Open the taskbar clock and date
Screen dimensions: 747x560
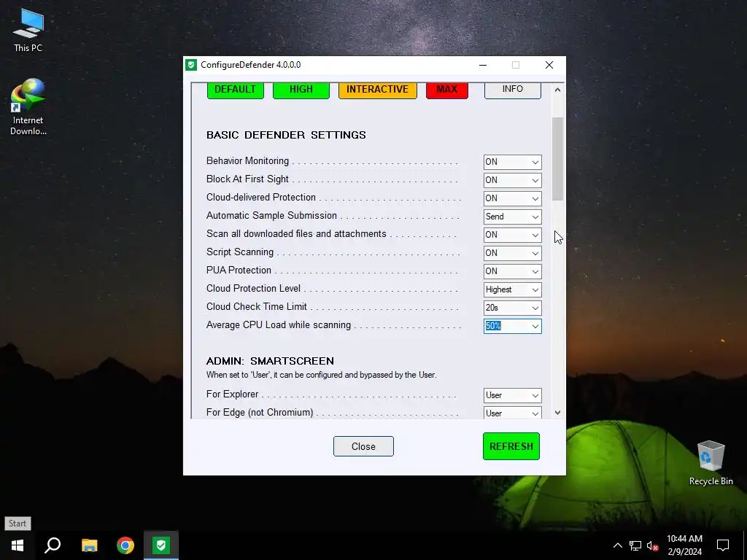(684, 545)
